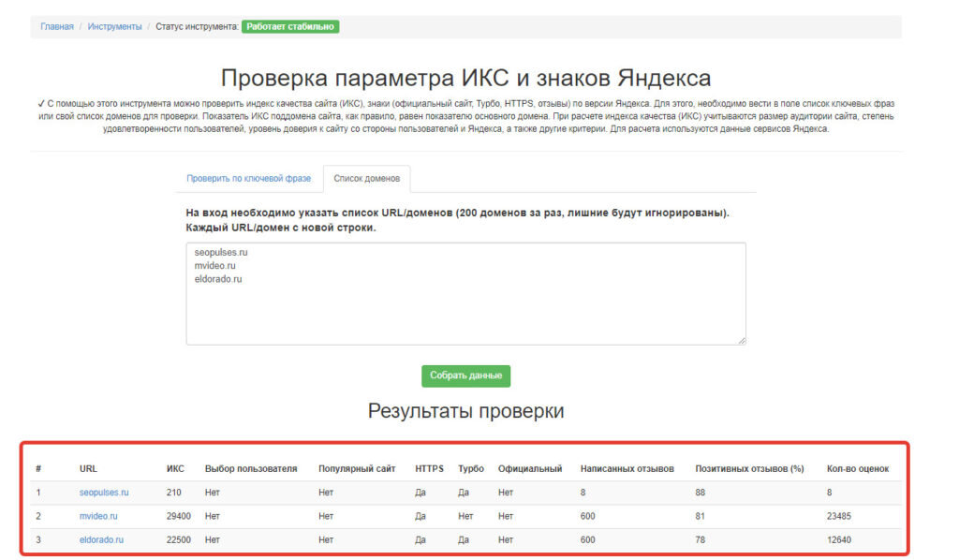
Task: Click the Результаты проверки heading
Action: [x=465, y=411]
